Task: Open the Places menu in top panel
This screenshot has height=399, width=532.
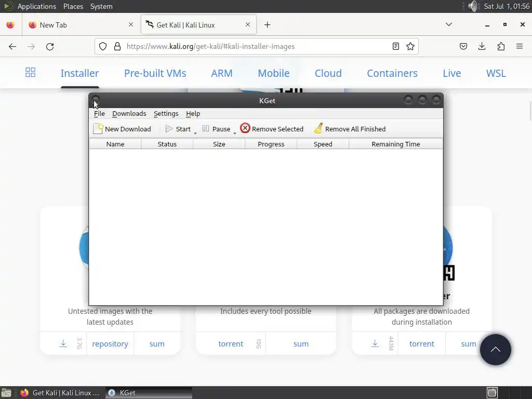Action: [73, 6]
